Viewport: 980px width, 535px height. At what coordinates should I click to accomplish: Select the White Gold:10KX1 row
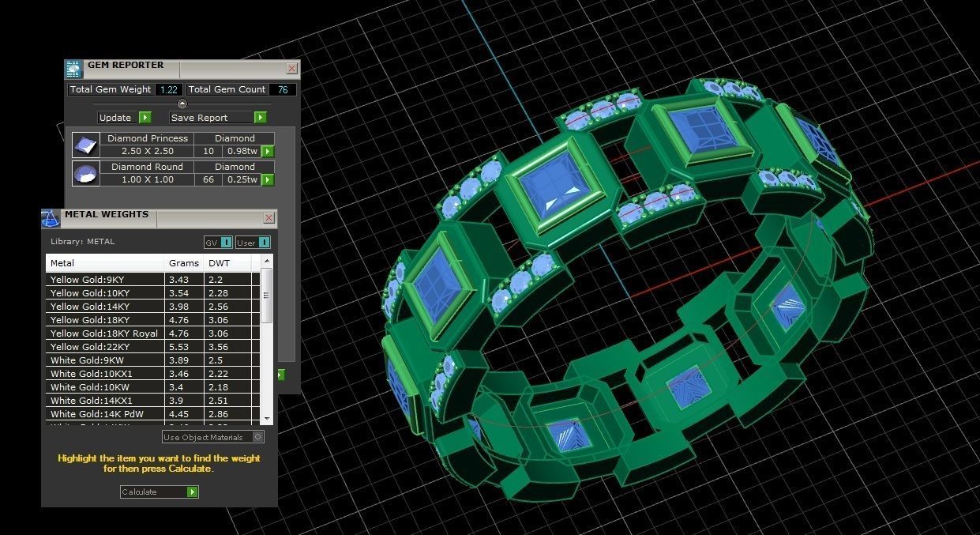[x=153, y=374]
